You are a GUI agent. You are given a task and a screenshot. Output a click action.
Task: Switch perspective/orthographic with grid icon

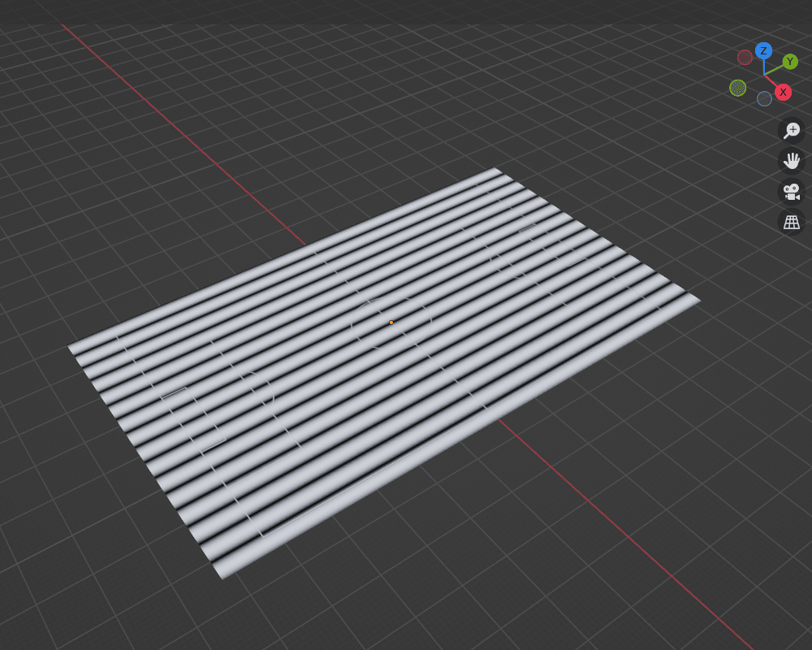click(x=791, y=223)
